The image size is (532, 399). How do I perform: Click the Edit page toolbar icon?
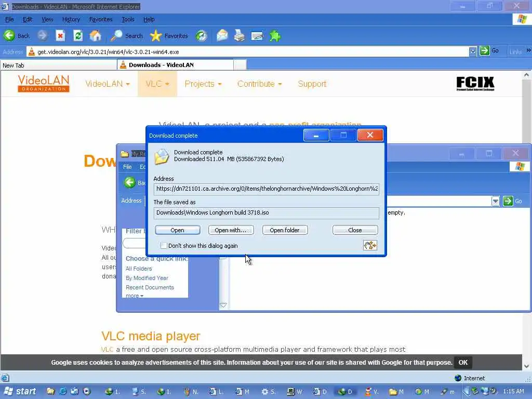tap(257, 36)
